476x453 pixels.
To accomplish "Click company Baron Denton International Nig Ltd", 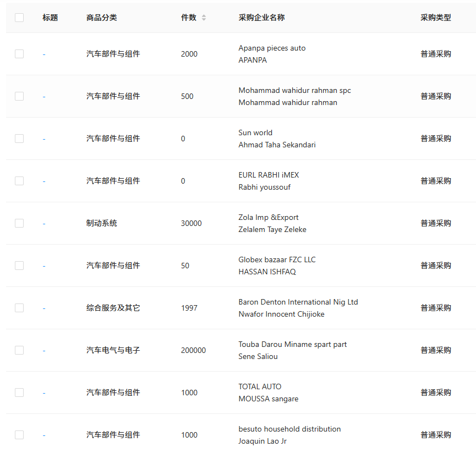I will click(298, 302).
